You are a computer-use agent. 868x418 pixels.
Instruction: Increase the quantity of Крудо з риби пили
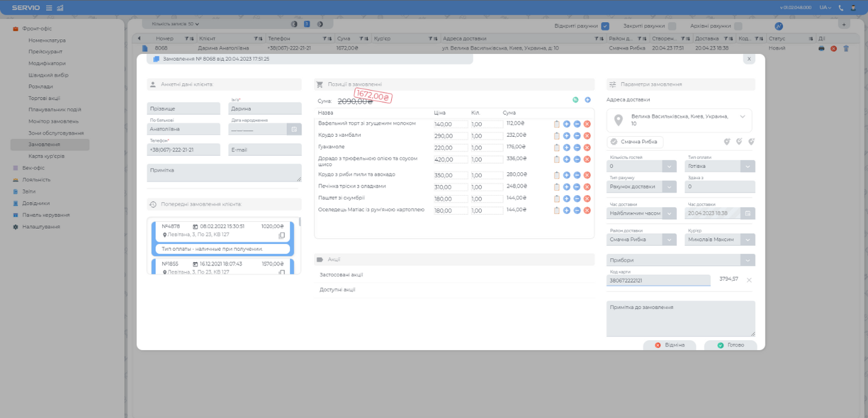click(x=567, y=175)
